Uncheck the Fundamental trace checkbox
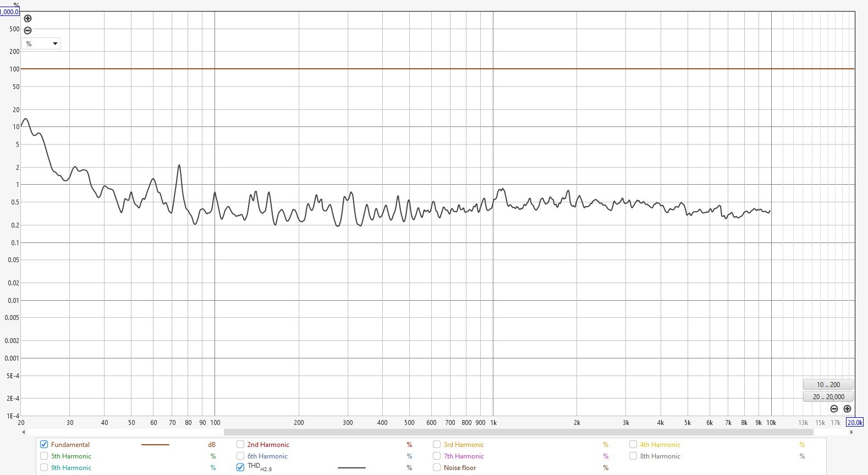Viewport: 868px width, 475px height. point(44,444)
